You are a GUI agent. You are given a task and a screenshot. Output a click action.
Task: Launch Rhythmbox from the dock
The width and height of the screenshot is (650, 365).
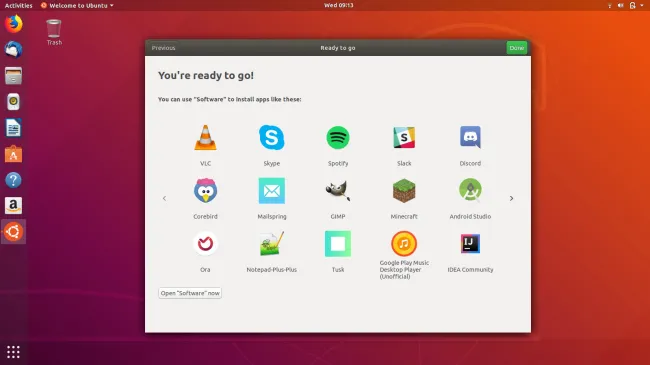pyautogui.click(x=13, y=102)
